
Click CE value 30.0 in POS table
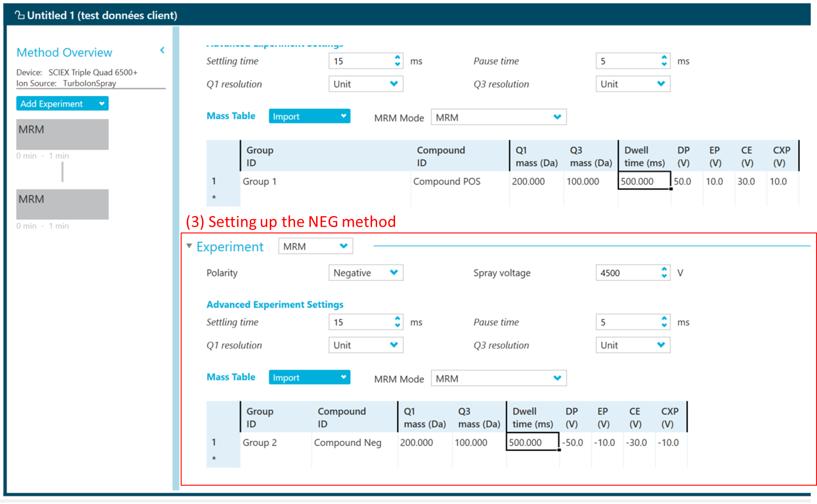751,181
